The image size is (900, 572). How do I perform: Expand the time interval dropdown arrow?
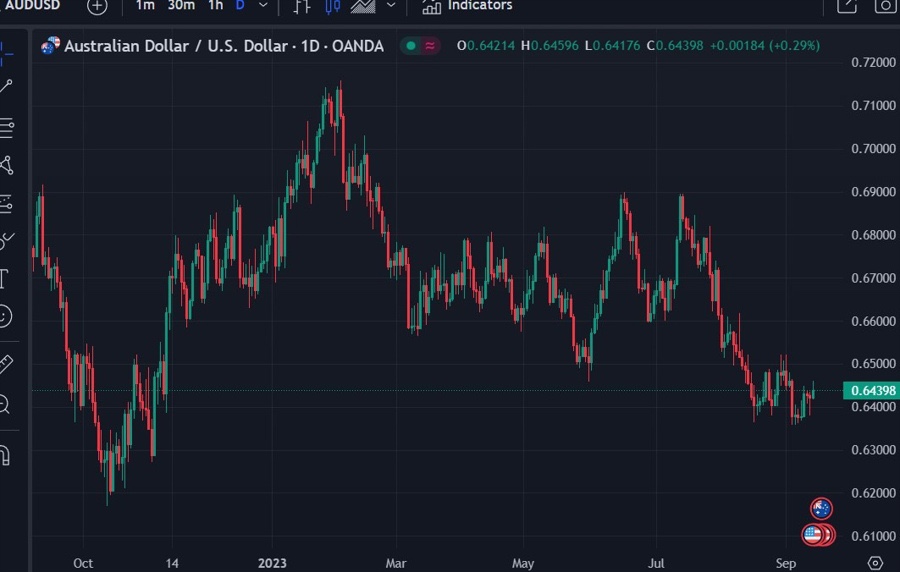click(x=263, y=6)
